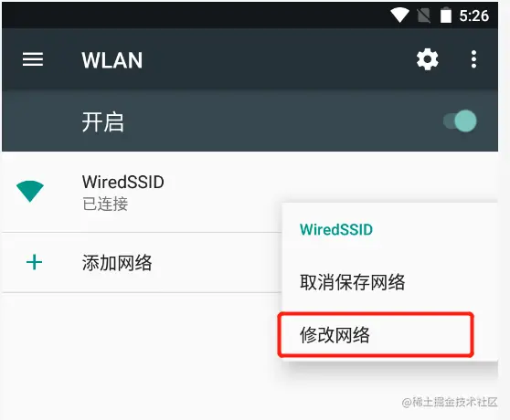
Task: Tap the WiredSSID Wi-Fi signal icon
Action: pyautogui.click(x=30, y=192)
